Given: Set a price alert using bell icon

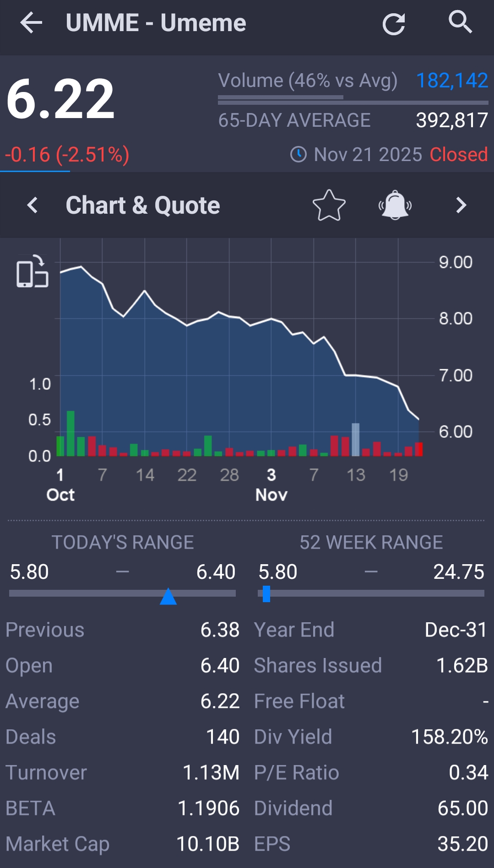Looking at the screenshot, I should point(395,205).
